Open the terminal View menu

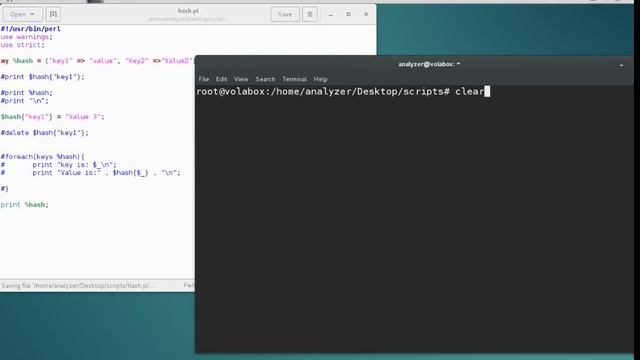pos(241,79)
